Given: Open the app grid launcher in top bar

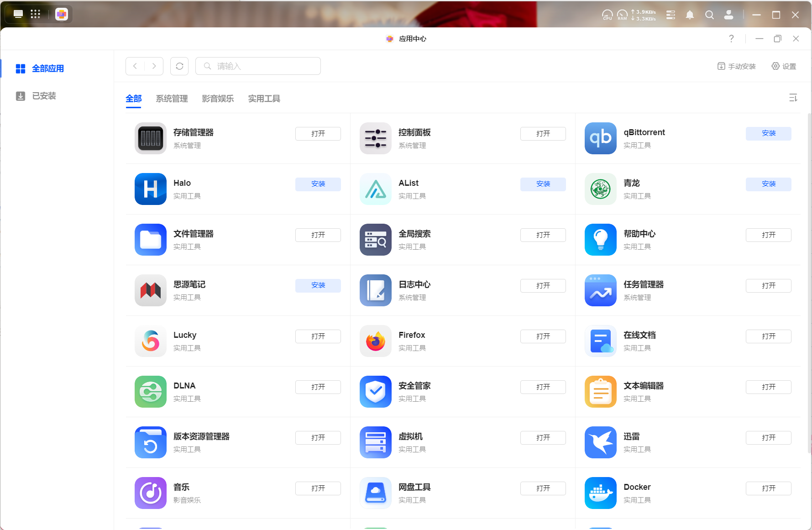Looking at the screenshot, I should [x=35, y=14].
